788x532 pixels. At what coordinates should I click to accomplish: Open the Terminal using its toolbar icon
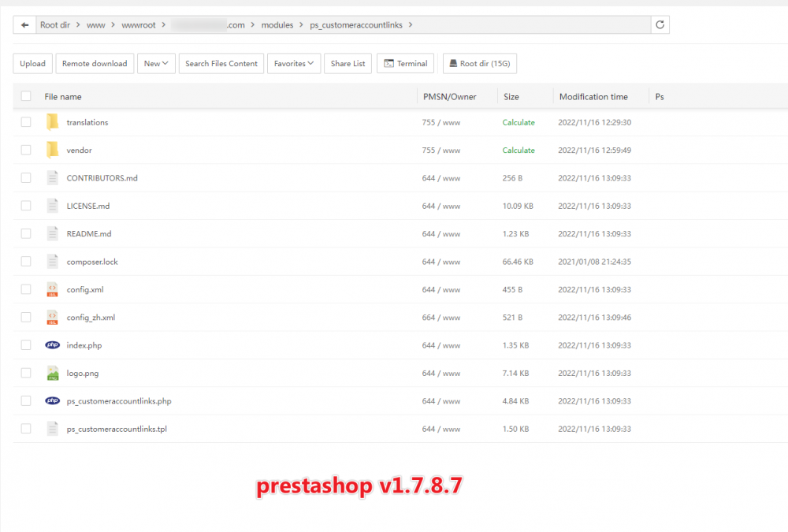pos(387,63)
